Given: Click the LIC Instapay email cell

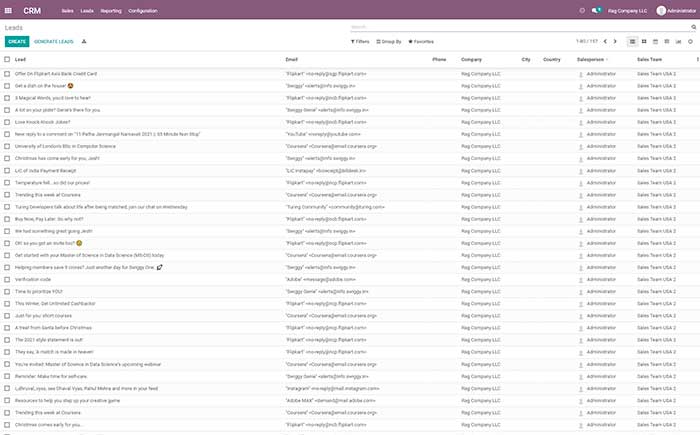Looking at the screenshot, I should [x=326, y=171].
